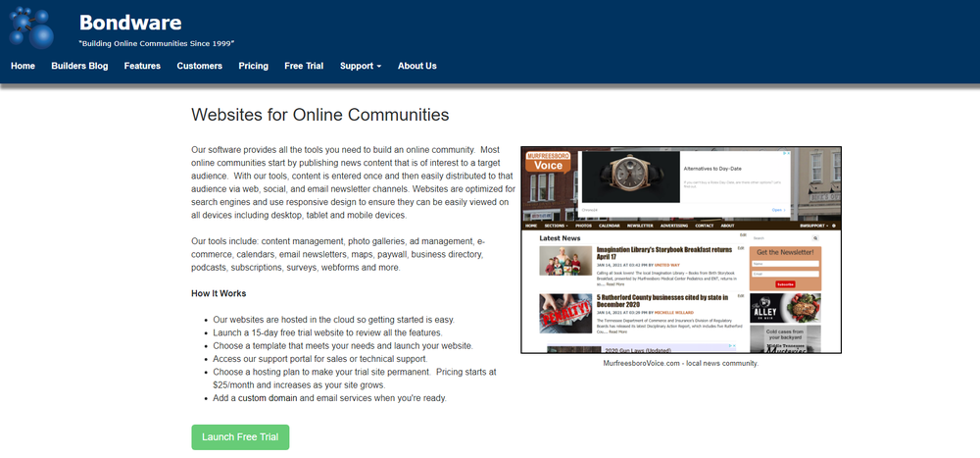Viewport: 980px width, 458px height.
Task: Click the bullet about support portal access
Action: click(x=320, y=359)
